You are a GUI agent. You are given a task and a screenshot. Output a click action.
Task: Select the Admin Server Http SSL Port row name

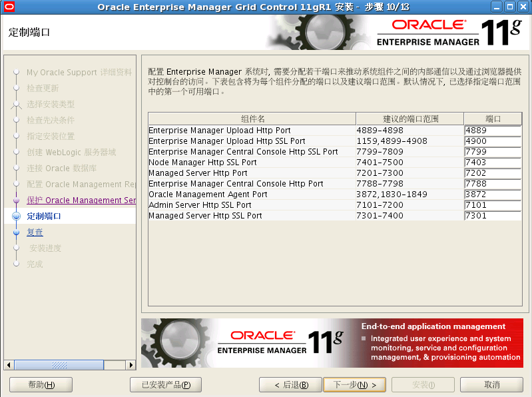click(x=200, y=205)
